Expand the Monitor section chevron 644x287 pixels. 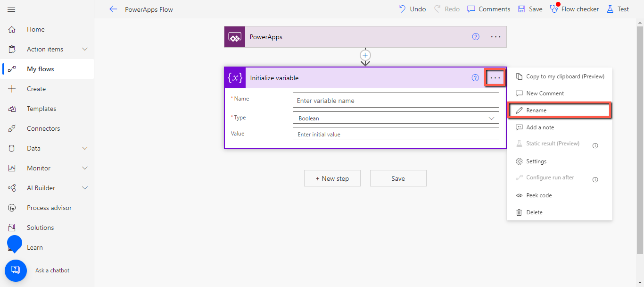[x=85, y=168]
